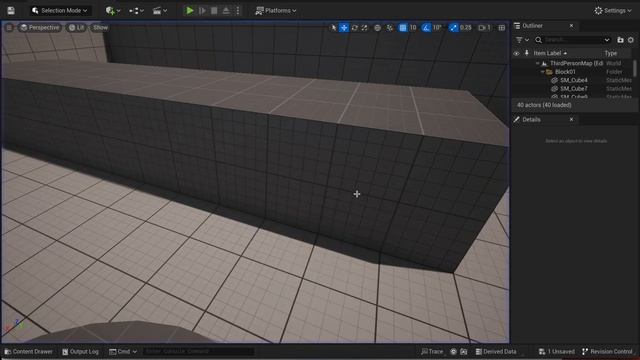Choose the Select objects tool
The image size is (640, 360).
[x=334, y=28]
